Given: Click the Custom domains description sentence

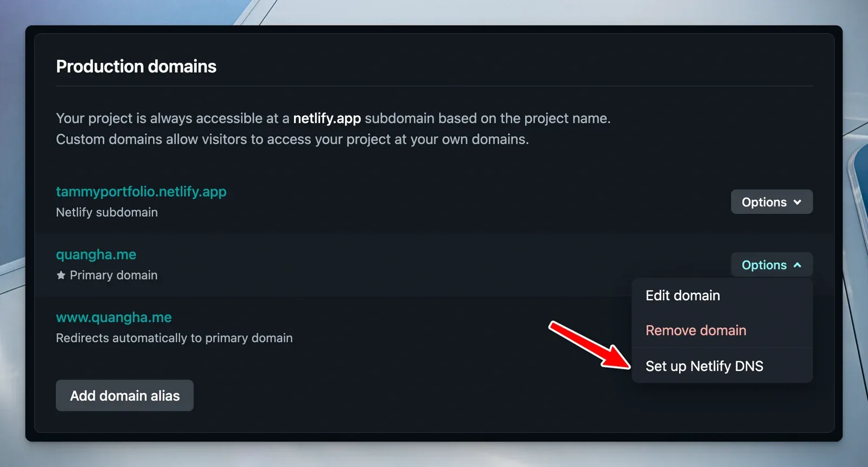Looking at the screenshot, I should [292, 140].
